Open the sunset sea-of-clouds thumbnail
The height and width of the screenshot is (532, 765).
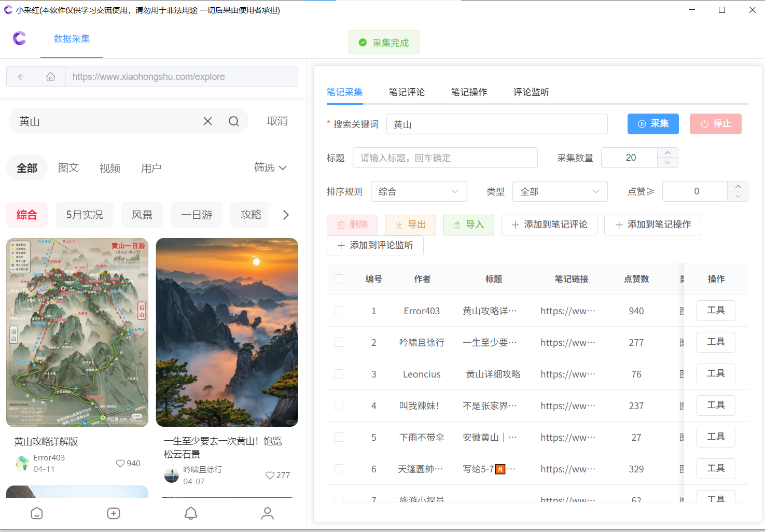click(227, 332)
